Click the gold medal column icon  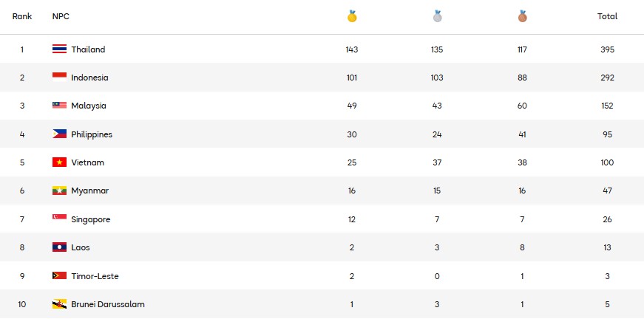(x=352, y=16)
